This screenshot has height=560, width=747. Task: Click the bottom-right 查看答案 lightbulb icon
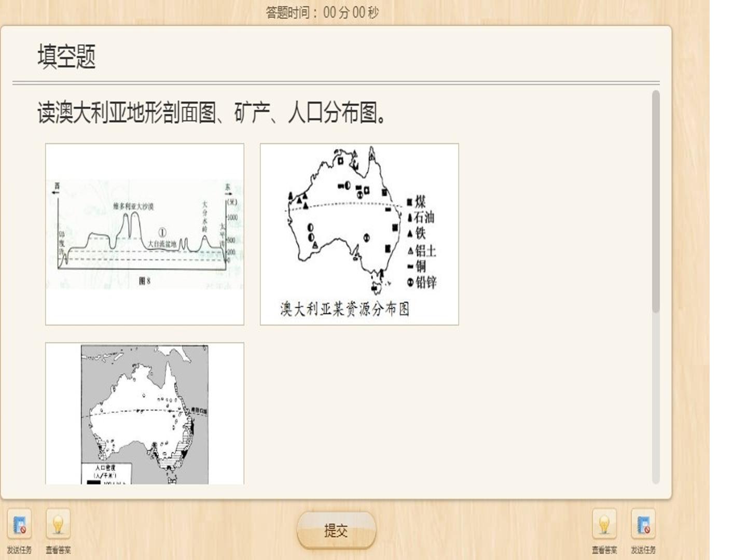pyautogui.click(x=604, y=525)
